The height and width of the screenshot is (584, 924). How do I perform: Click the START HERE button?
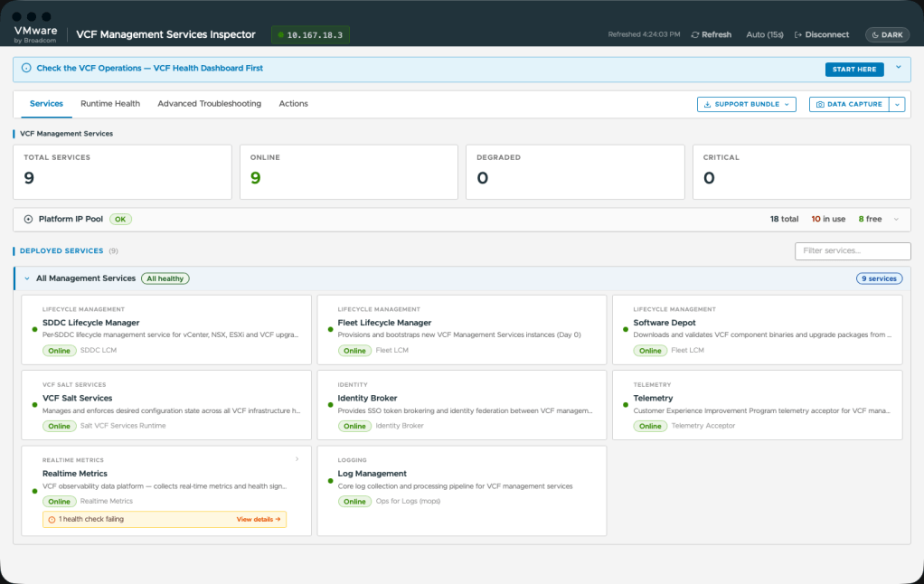click(853, 70)
